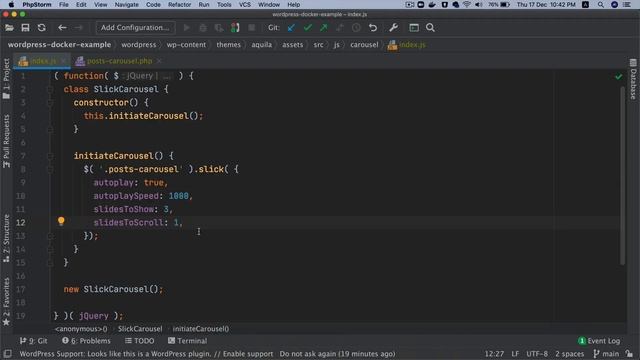Close the posts-carousel.php tab
The height and width of the screenshot is (360, 640).
159,61
